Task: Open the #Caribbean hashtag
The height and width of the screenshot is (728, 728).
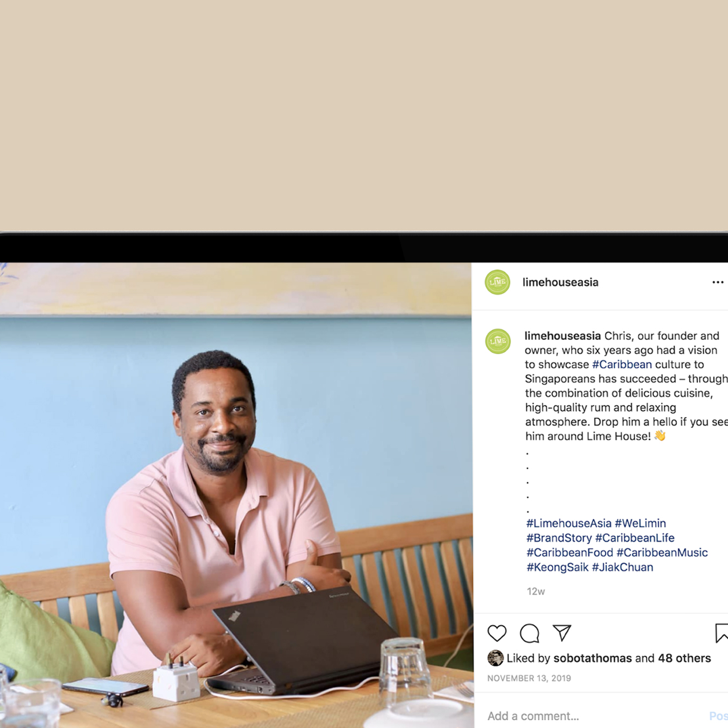Action: [x=622, y=364]
